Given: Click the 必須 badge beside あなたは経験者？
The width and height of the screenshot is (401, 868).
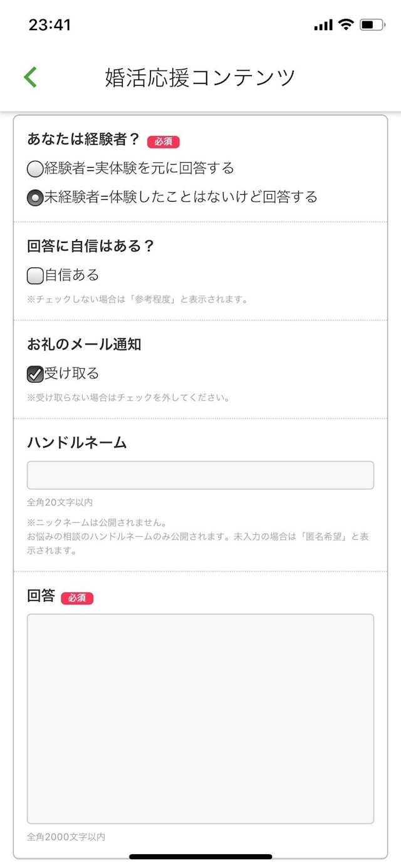Looking at the screenshot, I should [x=164, y=142].
